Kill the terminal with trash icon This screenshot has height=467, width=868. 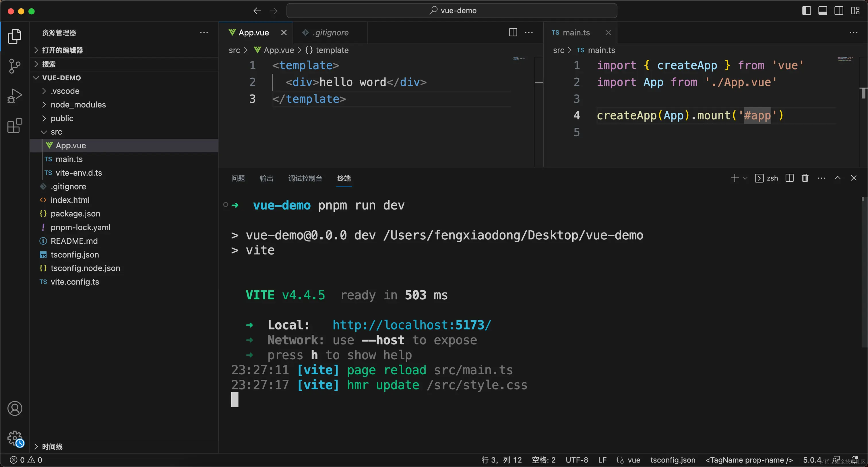805,178
